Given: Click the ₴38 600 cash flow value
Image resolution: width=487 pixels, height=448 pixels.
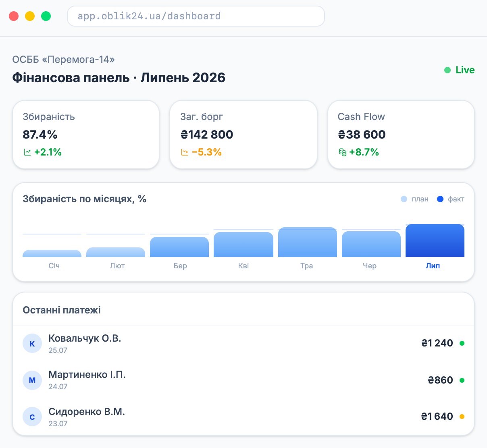Looking at the screenshot, I should [362, 135].
